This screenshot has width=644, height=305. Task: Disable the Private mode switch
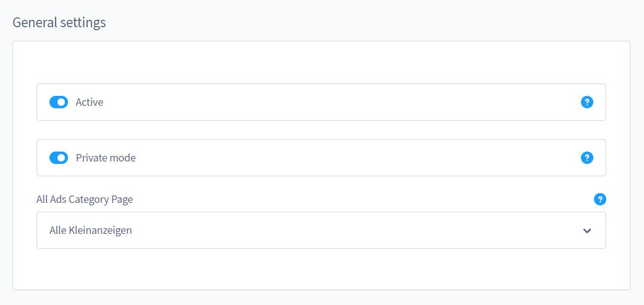click(59, 158)
